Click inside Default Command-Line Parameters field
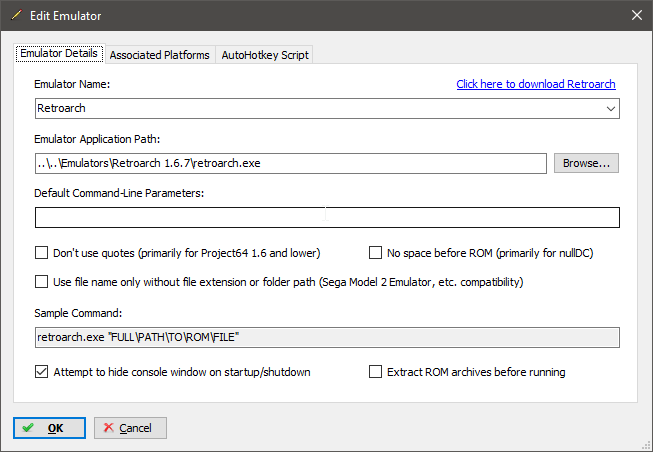The image size is (653, 452). pyautogui.click(x=327, y=217)
